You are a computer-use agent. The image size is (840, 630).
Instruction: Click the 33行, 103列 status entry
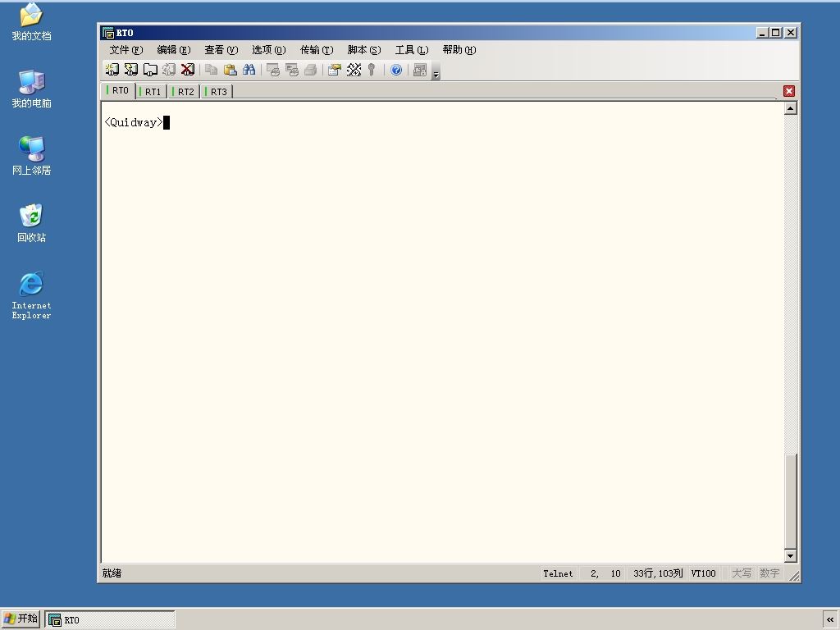coord(658,573)
